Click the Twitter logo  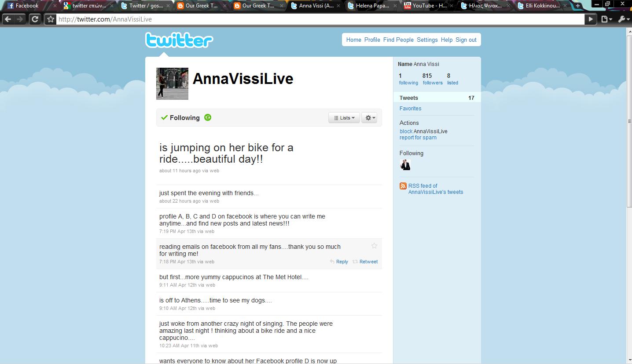pyautogui.click(x=179, y=40)
